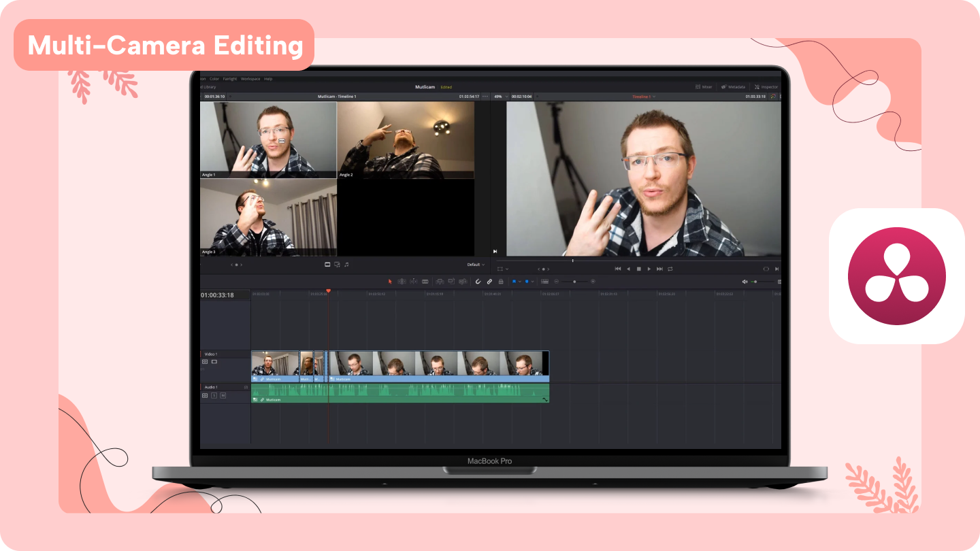Select the Trim Edit Mode tool
This screenshot has width=980, height=551.
(402, 281)
